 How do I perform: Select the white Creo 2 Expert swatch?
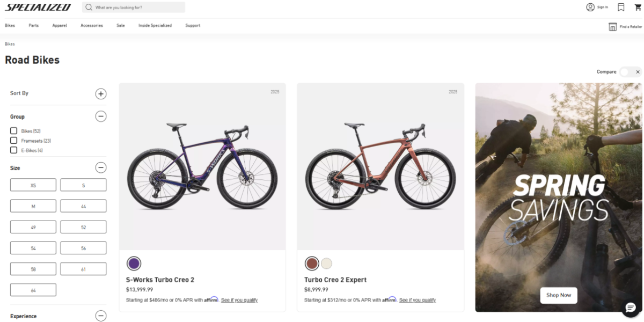tap(326, 264)
